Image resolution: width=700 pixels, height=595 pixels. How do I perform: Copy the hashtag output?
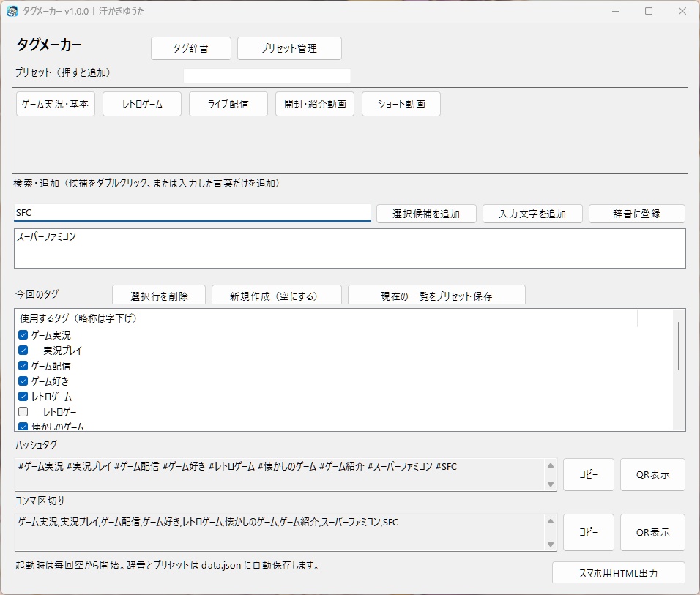(x=589, y=474)
